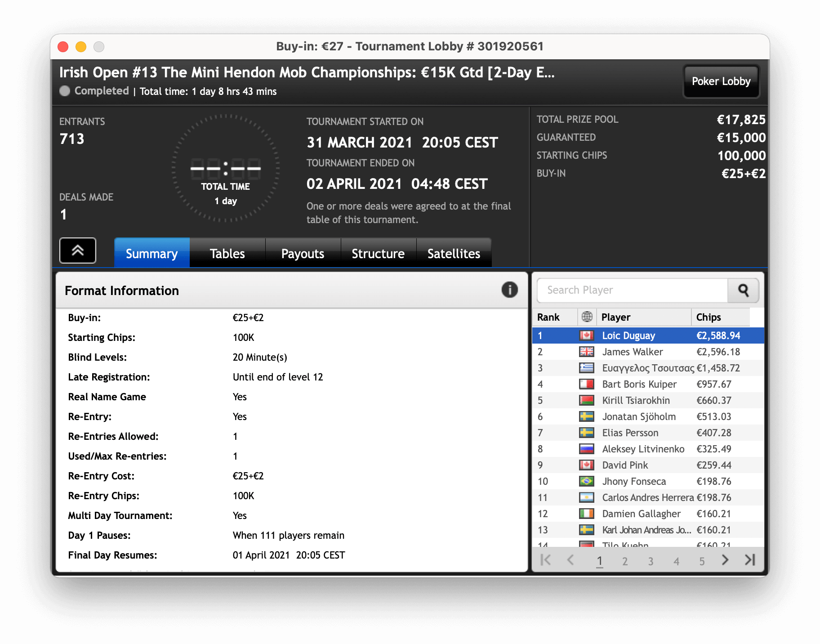Viewport: 820px width, 644px height.
Task: Select player row Karl Johan Andreas Jo...
Action: [x=648, y=530]
